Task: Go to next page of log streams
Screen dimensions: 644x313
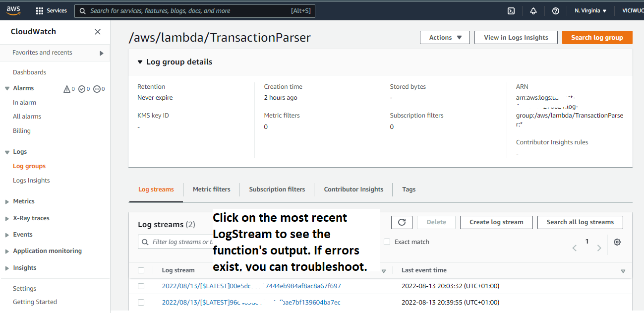Action: click(599, 248)
